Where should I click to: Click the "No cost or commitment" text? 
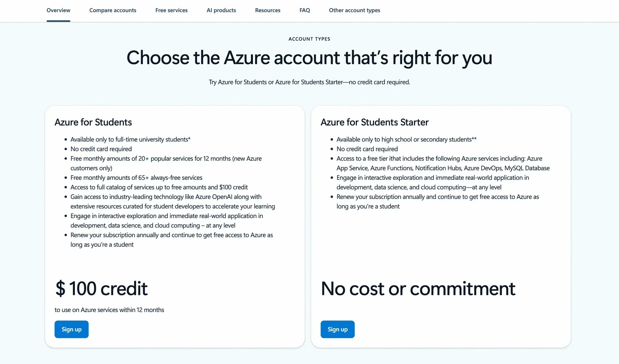[x=418, y=288]
